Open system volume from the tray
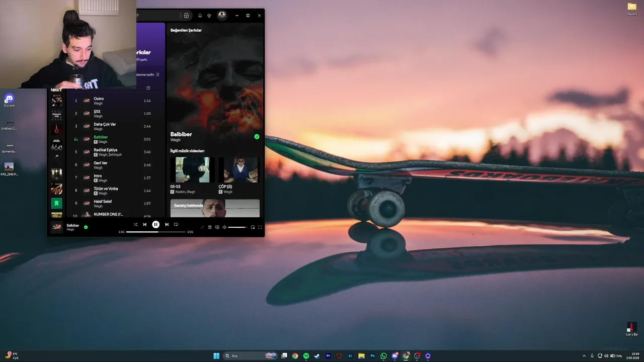The height and width of the screenshot is (362, 644). (606, 356)
